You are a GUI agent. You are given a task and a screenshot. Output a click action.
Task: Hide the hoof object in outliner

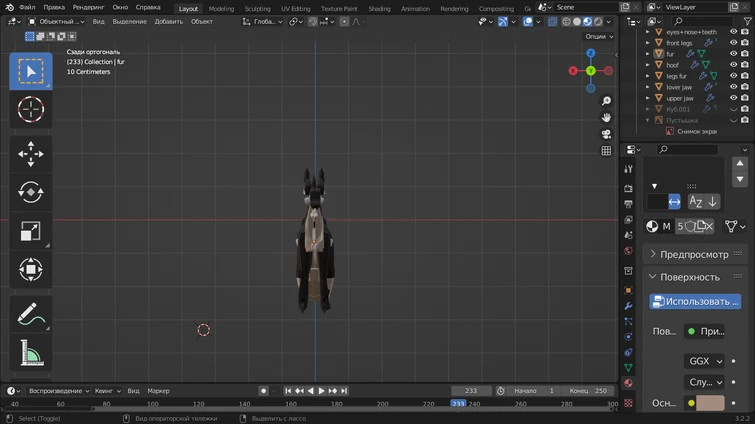click(x=733, y=65)
